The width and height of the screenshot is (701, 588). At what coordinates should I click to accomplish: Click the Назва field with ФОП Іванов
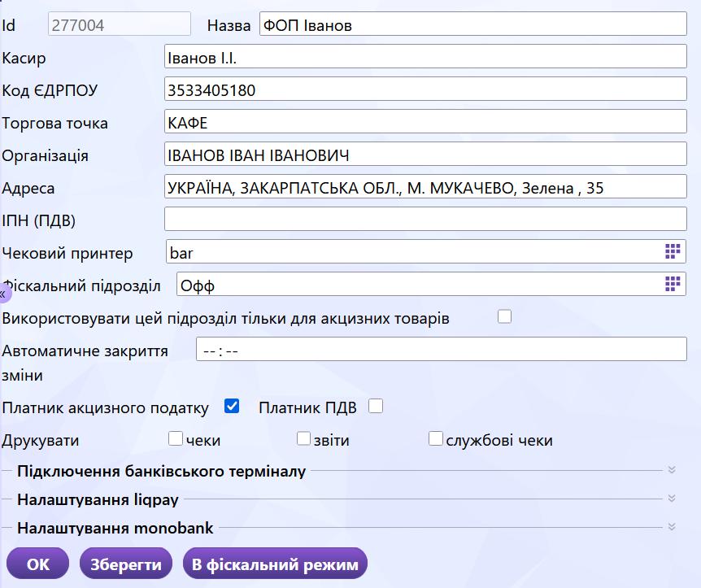(473, 24)
